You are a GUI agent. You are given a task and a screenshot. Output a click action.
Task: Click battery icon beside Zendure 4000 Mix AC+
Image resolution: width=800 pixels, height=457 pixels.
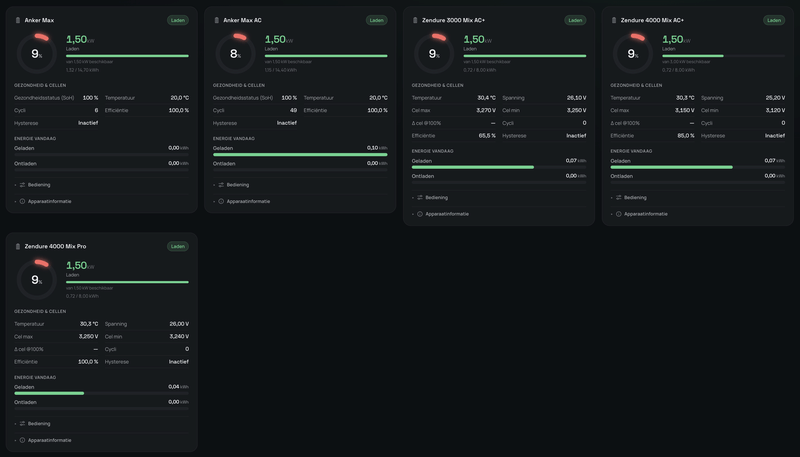point(614,20)
